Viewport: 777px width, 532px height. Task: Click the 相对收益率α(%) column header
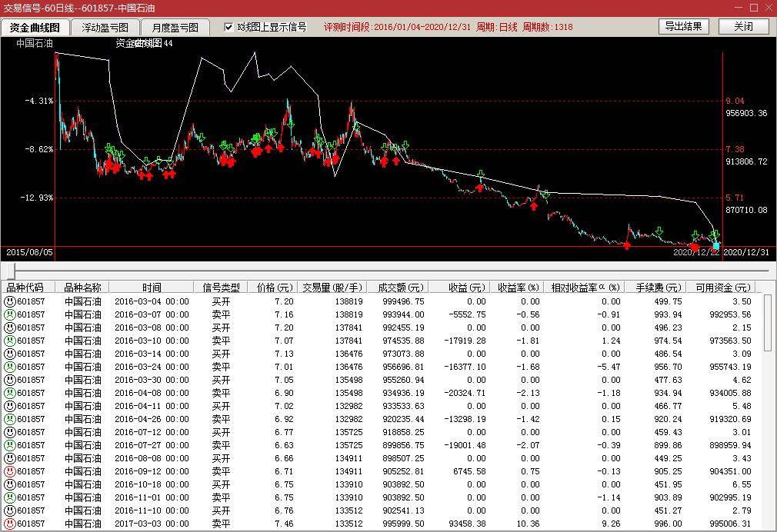585,288
